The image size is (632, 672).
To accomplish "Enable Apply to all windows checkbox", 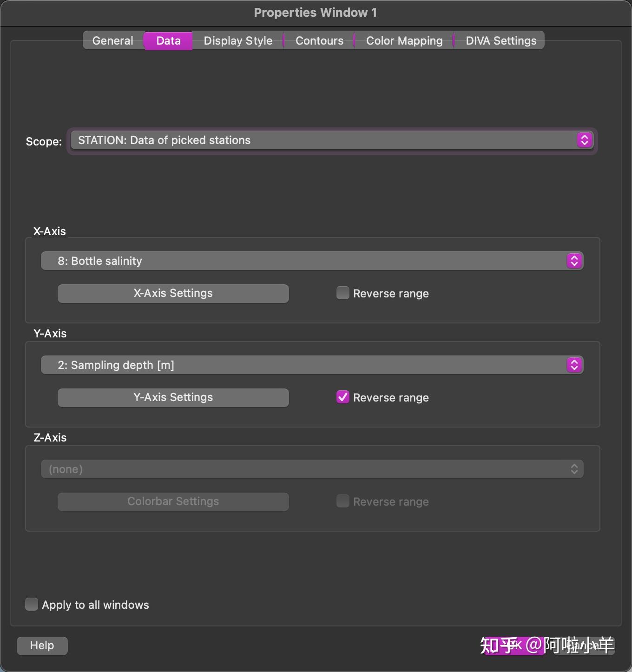I will coord(32,604).
